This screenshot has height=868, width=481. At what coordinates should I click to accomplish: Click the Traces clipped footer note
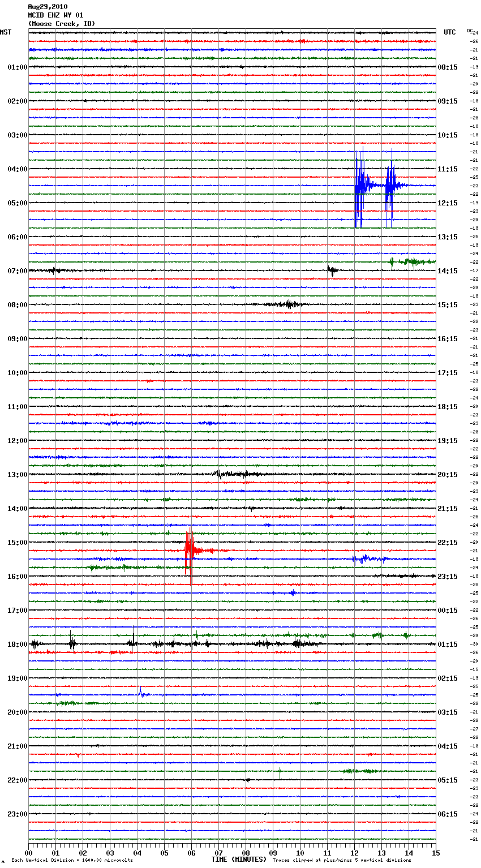click(x=342, y=861)
